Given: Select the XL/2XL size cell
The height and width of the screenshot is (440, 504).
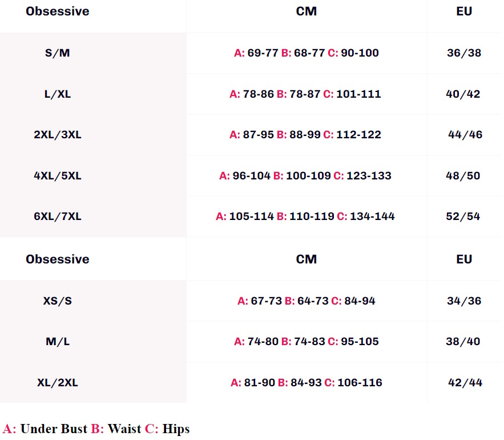Looking at the screenshot, I should pos(57,383).
